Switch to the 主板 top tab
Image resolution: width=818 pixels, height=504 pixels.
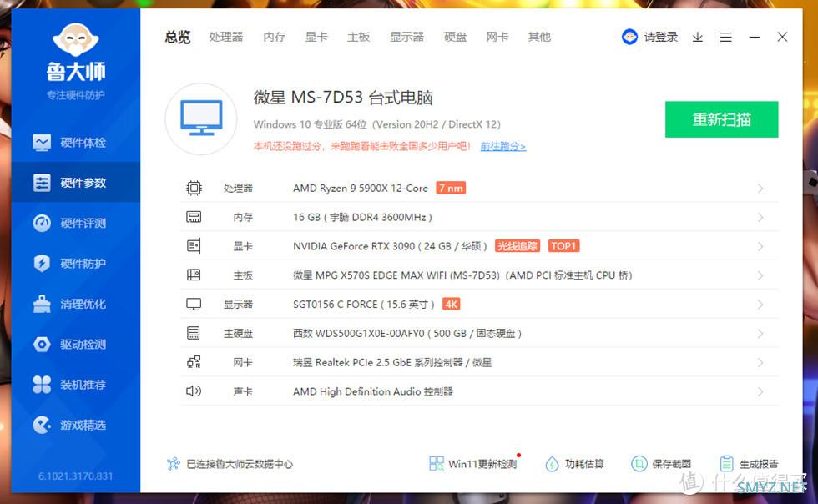pyautogui.click(x=358, y=37)
